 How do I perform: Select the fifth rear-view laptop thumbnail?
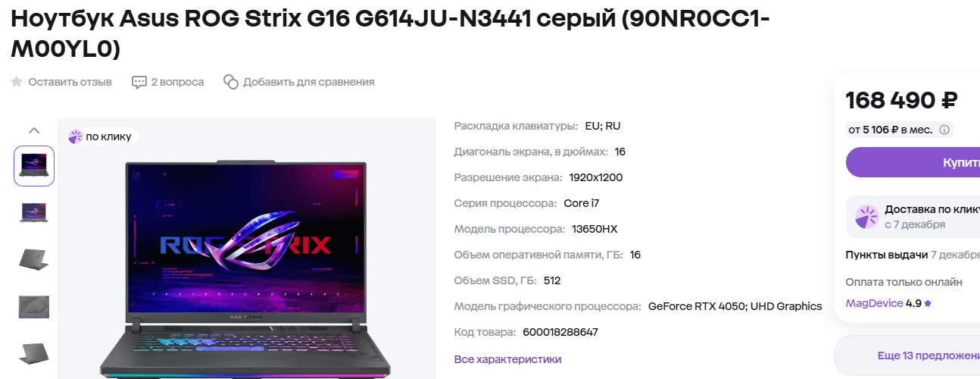tap(34, 352)
